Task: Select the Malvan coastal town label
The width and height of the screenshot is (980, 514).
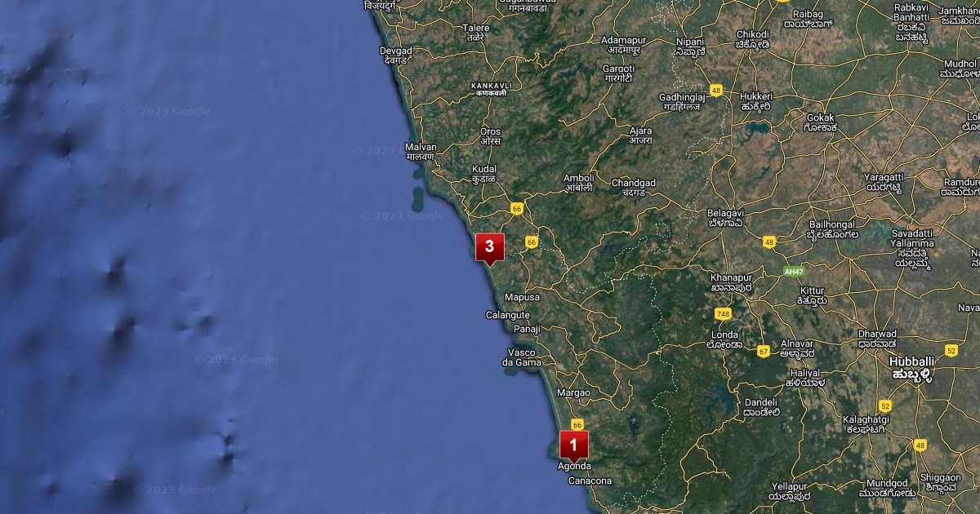Action: pyautogui.click(x=421, y=152)
